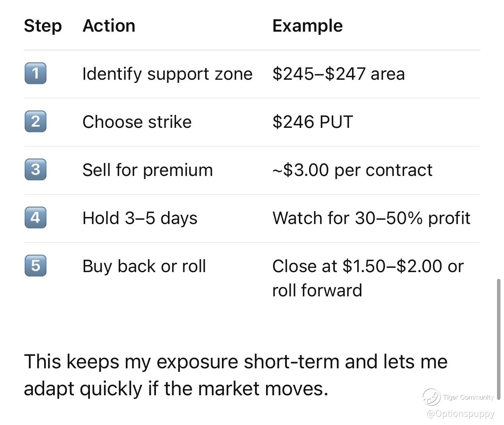This screenshot has width=504, height=425.
Task: Click the number 1 keycap emoji
Action: [x=35, y=73]
